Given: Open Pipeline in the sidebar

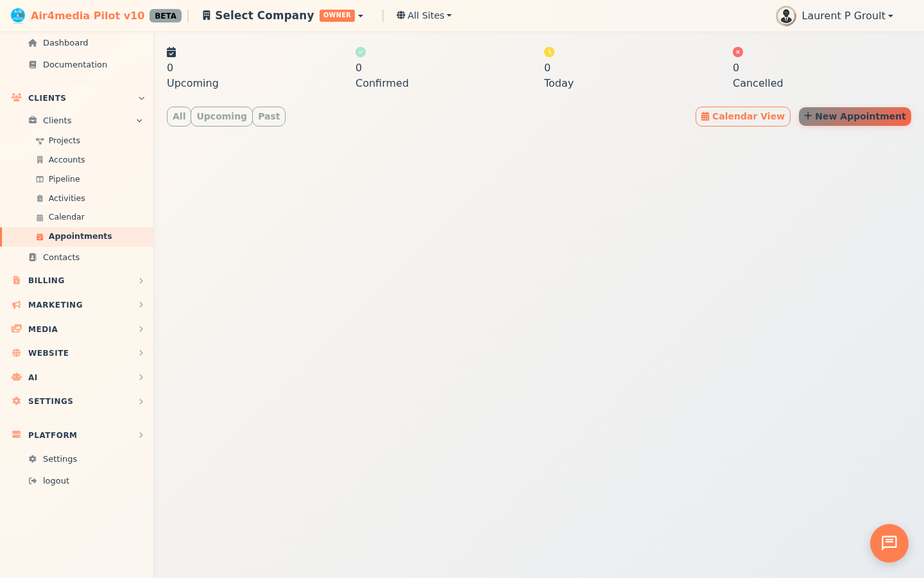Looking at the screenshot, I should click(x=64, y=179).
